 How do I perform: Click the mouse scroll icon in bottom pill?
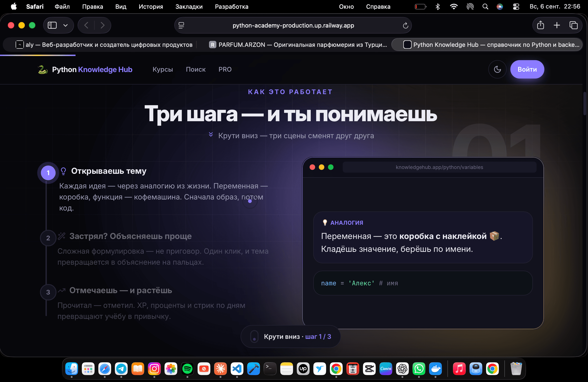tap(254, 337)
